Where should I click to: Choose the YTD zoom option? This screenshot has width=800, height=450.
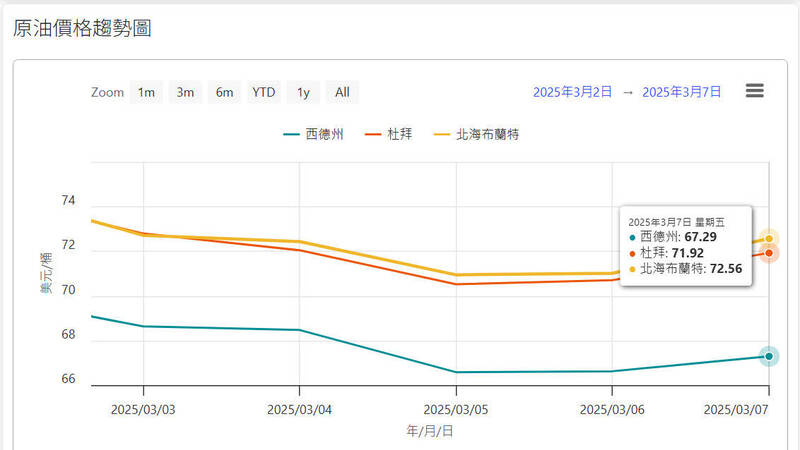264,92
